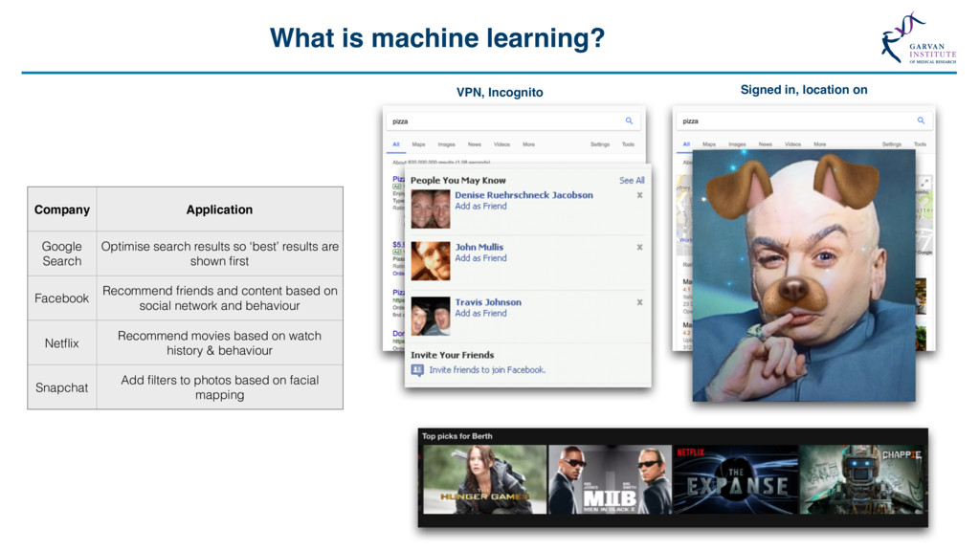The image size is (980, 551).
Task: Click John Mullis profile photo
Action: [431, 260]
